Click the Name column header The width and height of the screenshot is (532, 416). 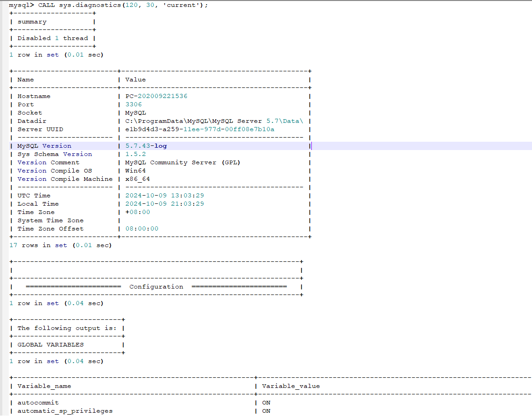[x=26, y=80]
